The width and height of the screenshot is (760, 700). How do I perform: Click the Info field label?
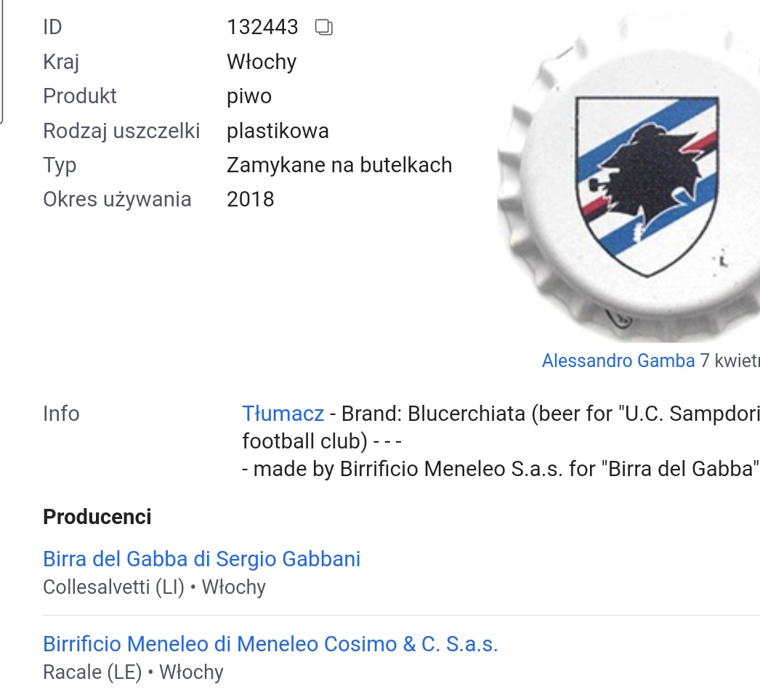[61, 414]
